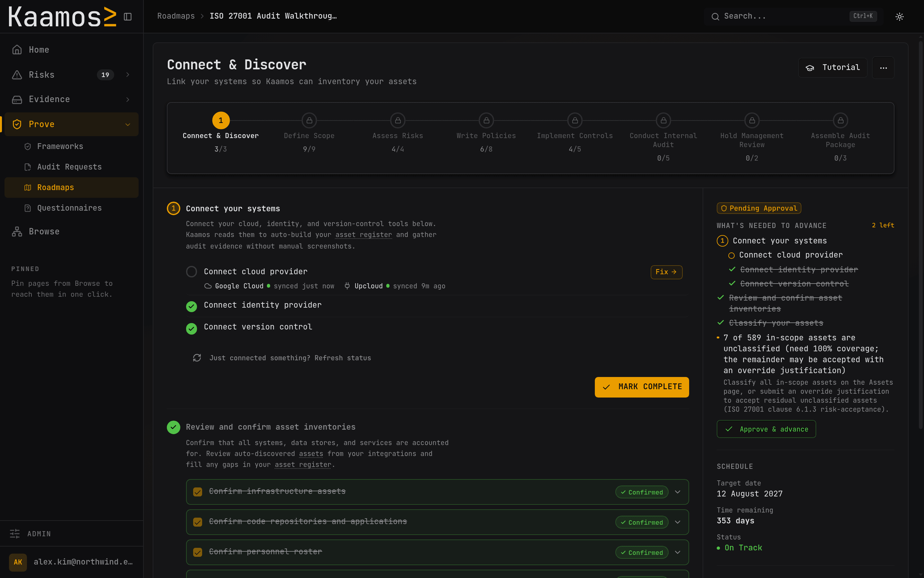Uncheck Confirm infrastructure assets
Image resolution: width=924 pixels, height=578 pixels.
tap(198, 492)
